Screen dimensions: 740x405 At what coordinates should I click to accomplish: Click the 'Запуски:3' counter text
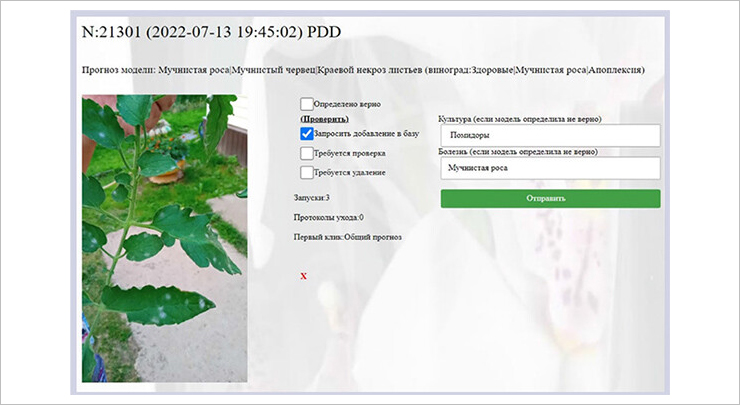[311, 198]
